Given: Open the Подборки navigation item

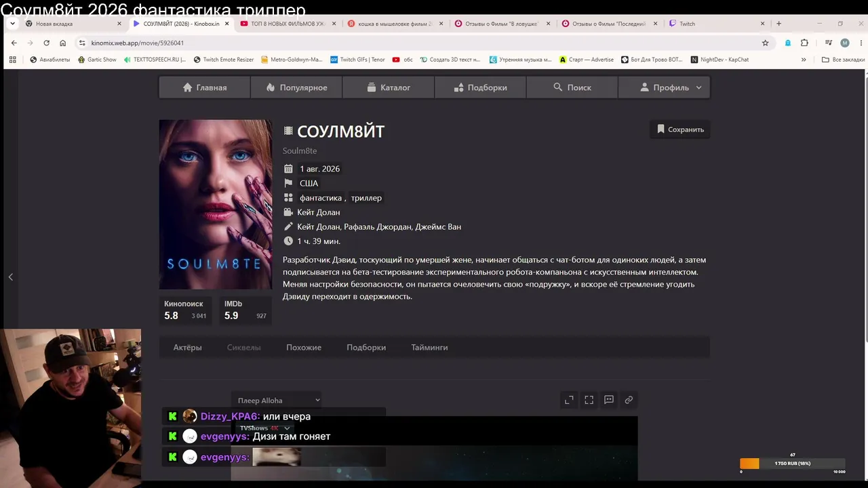Looking at the screenshot, I should pos(480,87).
